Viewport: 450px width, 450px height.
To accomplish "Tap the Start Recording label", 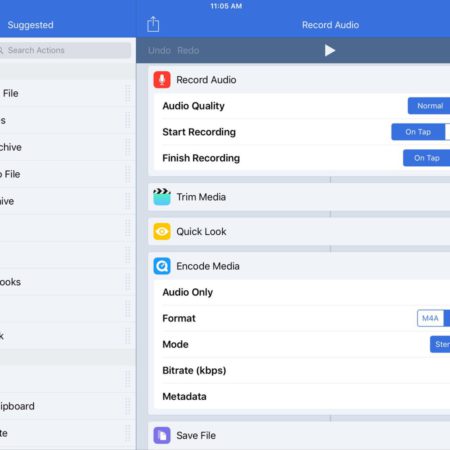I will 199,132.
